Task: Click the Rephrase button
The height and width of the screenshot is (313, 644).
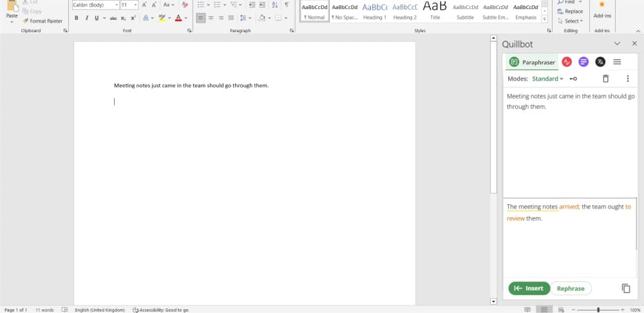Action: (x=571, y=289)
